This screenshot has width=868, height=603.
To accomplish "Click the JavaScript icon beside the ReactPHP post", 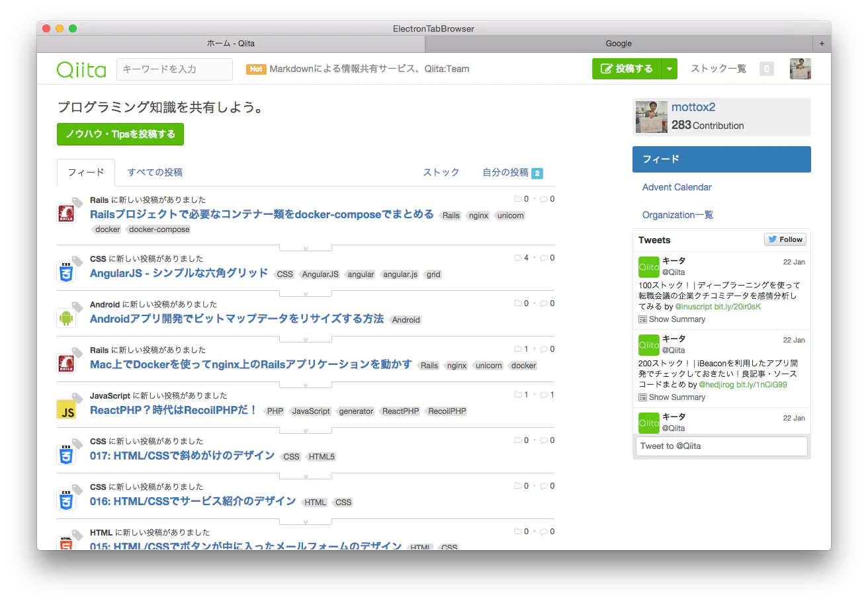I will [66, 410].
